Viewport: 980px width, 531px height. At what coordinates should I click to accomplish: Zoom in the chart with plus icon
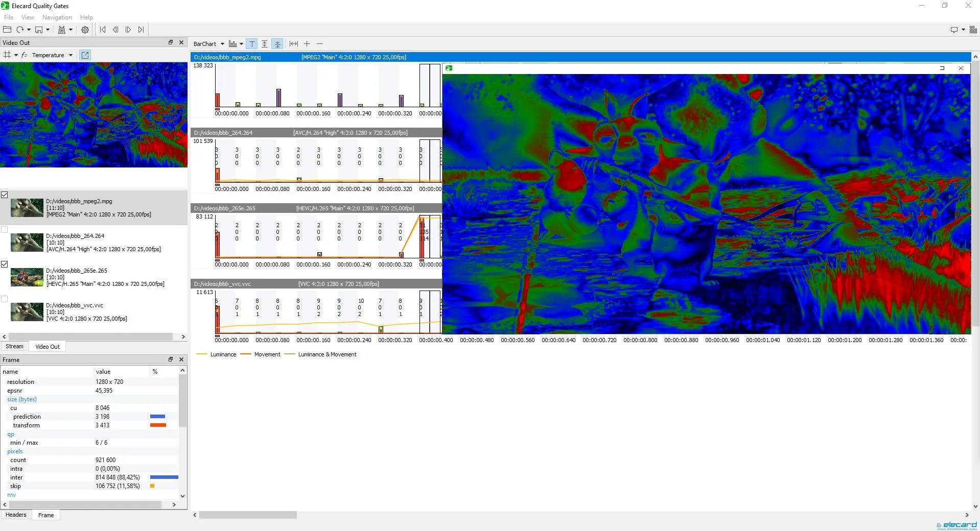307,44
